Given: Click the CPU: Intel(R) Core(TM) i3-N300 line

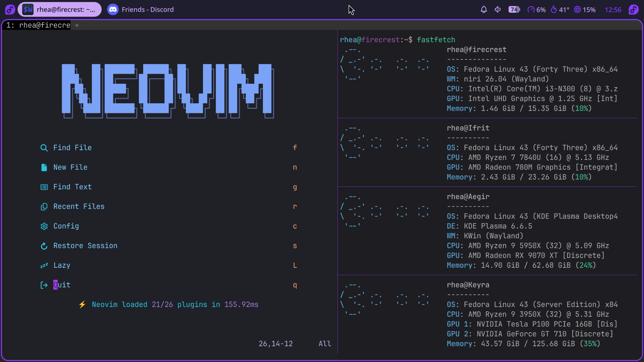Looking at the screenshot, I should pos(532,89).
